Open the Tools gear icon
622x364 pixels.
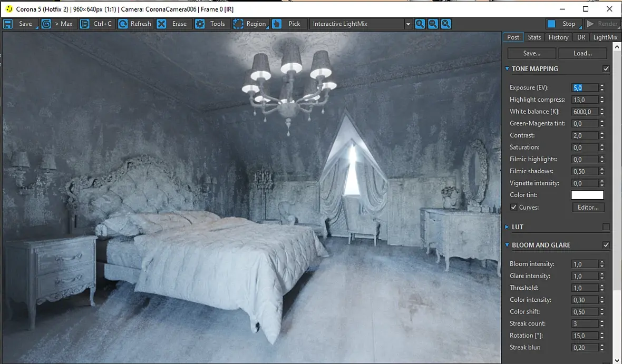pyautogui.click(x=200, y=24)
